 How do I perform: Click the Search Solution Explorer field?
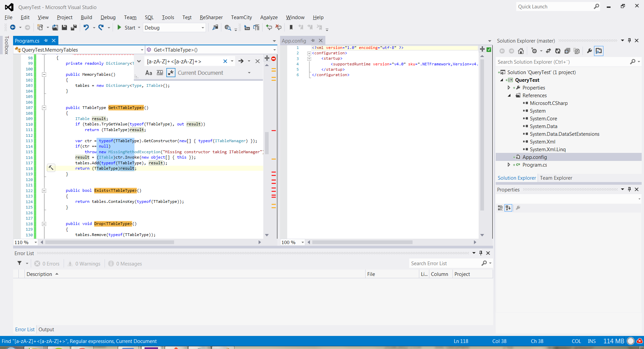(x=563, y=62)
